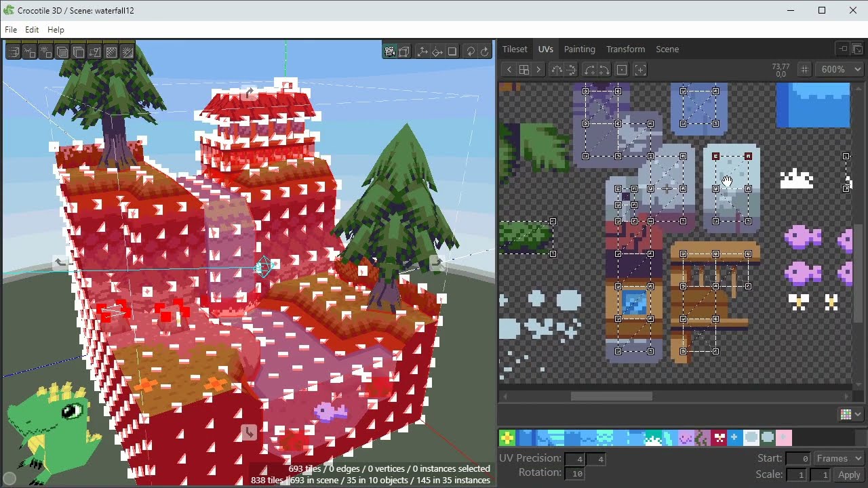Click the top purple fish tile in tileset
This screenshot has width=868, height=488.
point(804,237)
